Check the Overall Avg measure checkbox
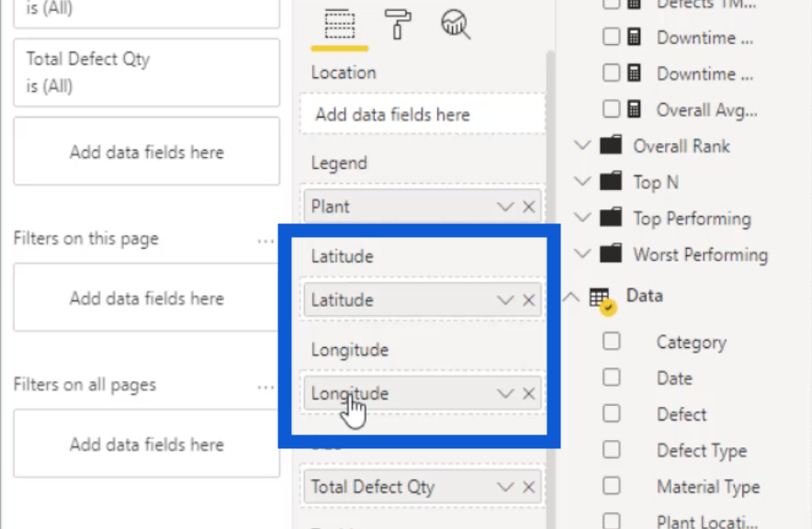812x529 pixels. (611, 109)
